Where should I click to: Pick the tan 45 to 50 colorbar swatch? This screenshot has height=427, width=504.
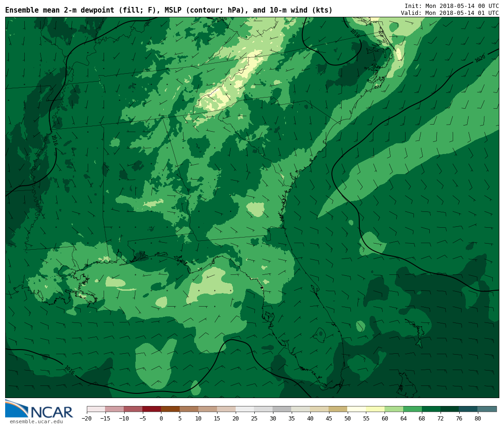338,409
